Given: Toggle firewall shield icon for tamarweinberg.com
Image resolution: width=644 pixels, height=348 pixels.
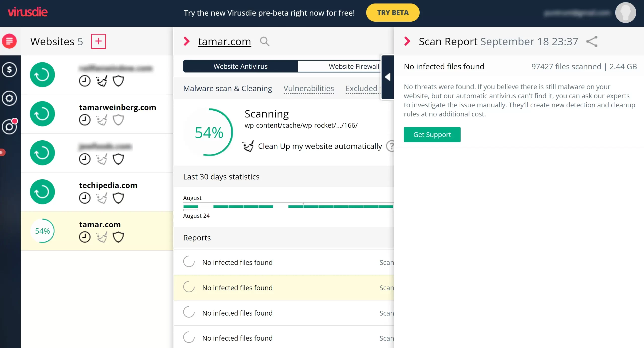Looking at the screenshot, I should click(x=118, y=120).
